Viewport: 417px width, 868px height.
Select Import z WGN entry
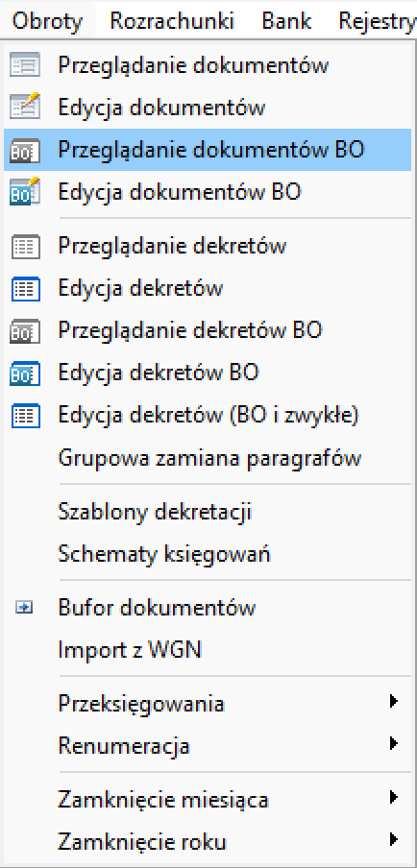coord(129,650)
